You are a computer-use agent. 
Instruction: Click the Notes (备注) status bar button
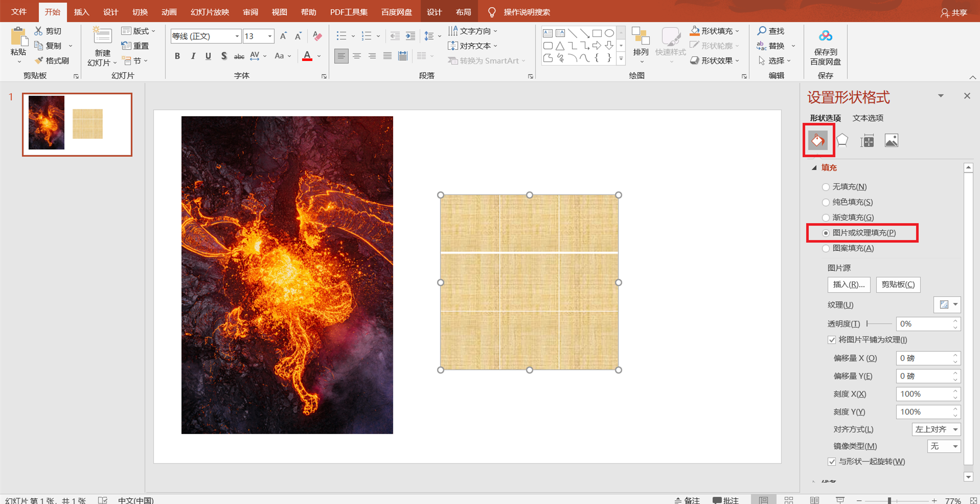687,500
